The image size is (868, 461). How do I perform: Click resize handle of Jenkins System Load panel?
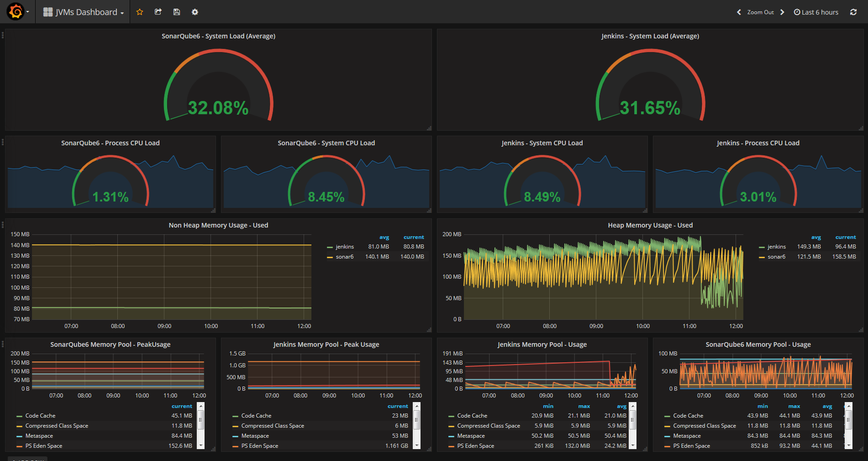(x=861, y=128)
